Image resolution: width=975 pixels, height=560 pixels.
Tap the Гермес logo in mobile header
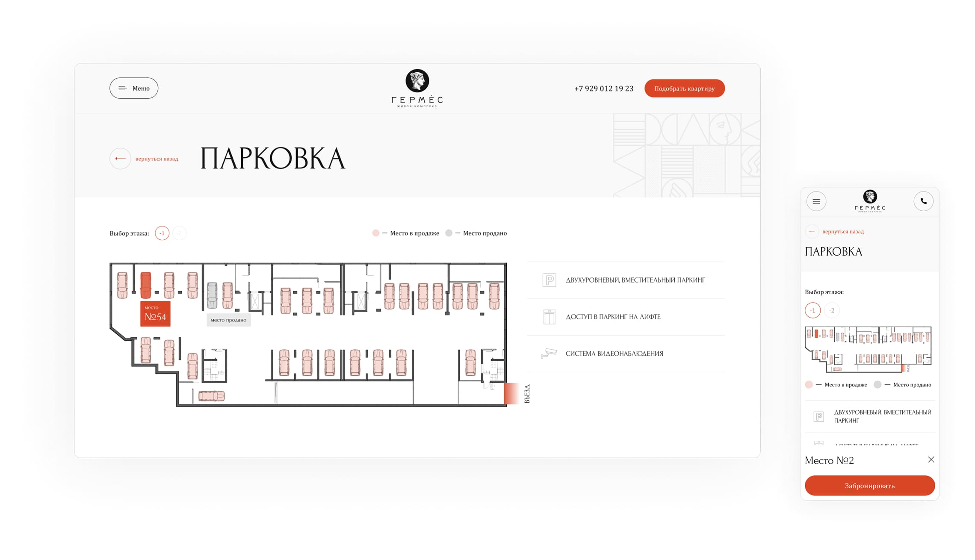(870, 201)
